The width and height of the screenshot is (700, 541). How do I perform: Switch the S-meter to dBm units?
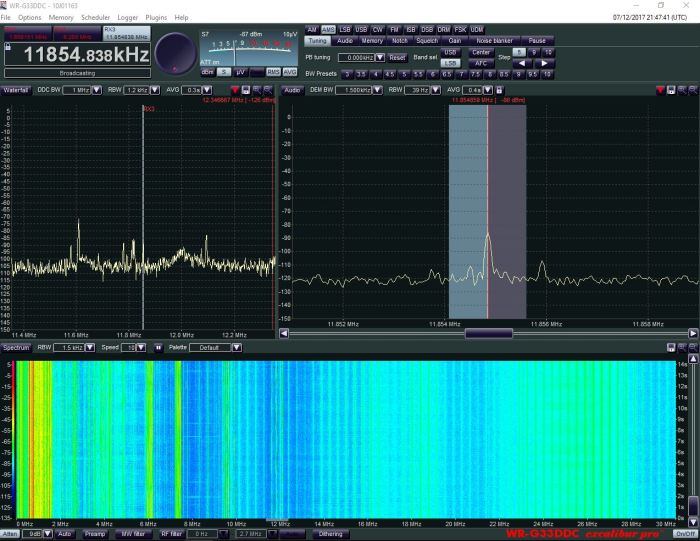tap(207, 72)
